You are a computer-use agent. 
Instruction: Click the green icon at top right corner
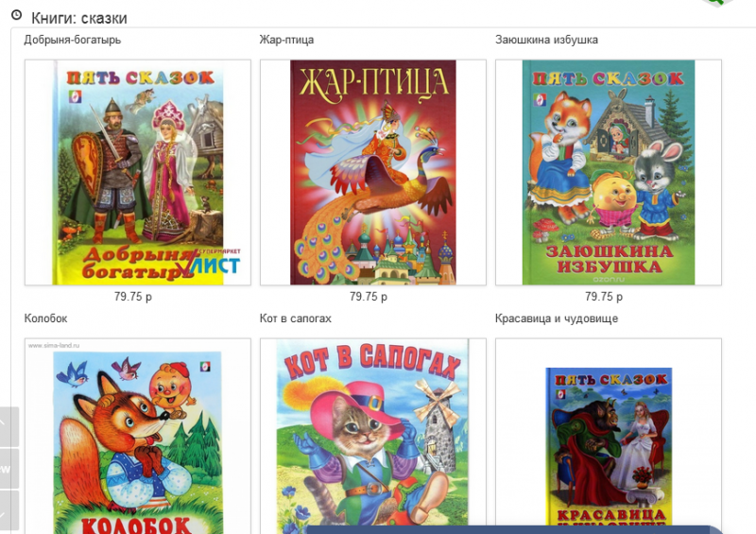coord(718,3)
